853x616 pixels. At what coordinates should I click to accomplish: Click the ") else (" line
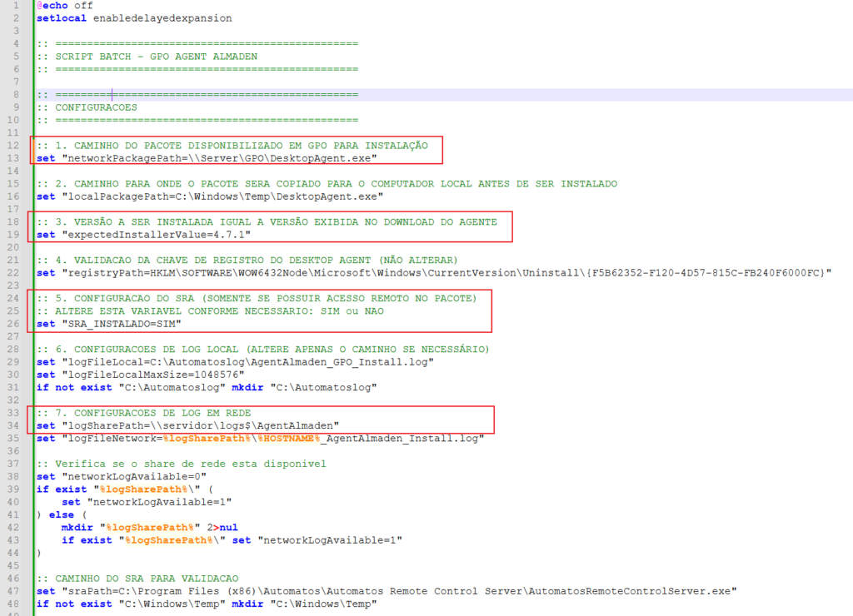(x=62, y=515)
